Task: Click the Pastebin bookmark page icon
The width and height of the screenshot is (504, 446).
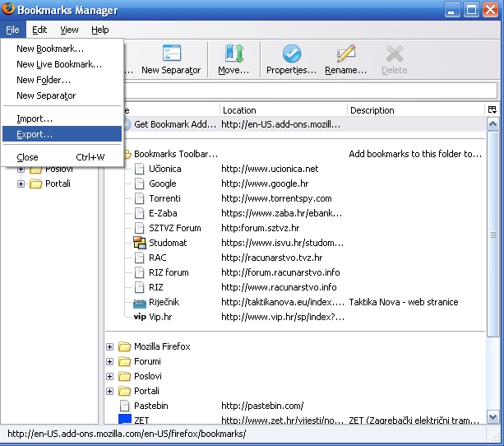Action: point(124,406)
